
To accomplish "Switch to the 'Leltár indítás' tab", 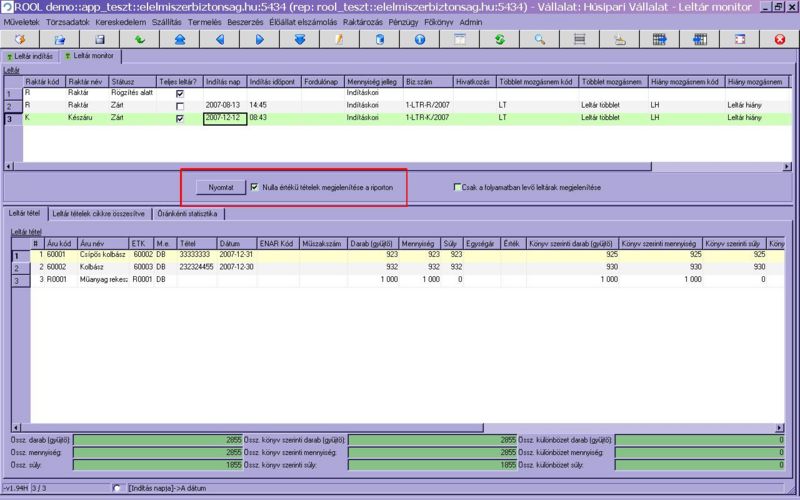I will pyautogui.click(x=29, y=56).
